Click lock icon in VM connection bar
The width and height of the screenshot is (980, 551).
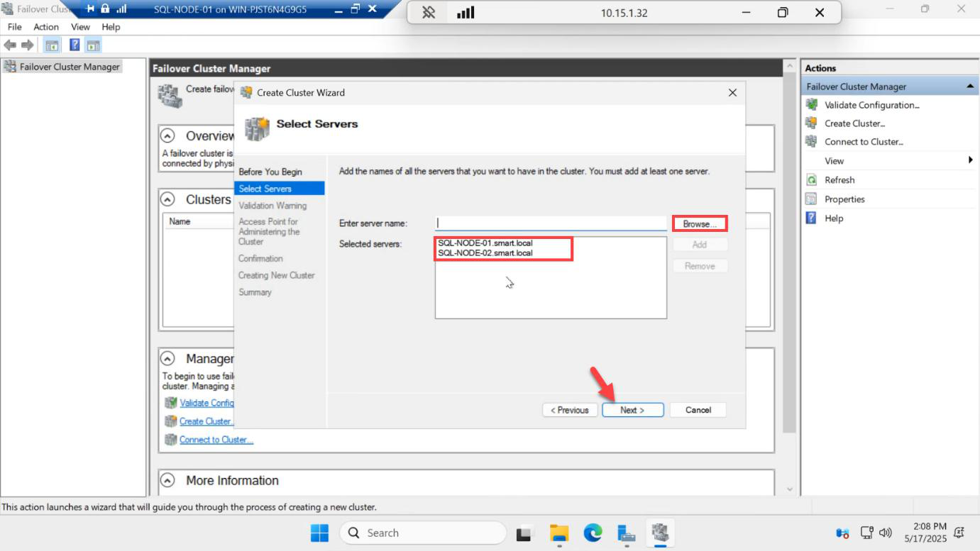105,9
